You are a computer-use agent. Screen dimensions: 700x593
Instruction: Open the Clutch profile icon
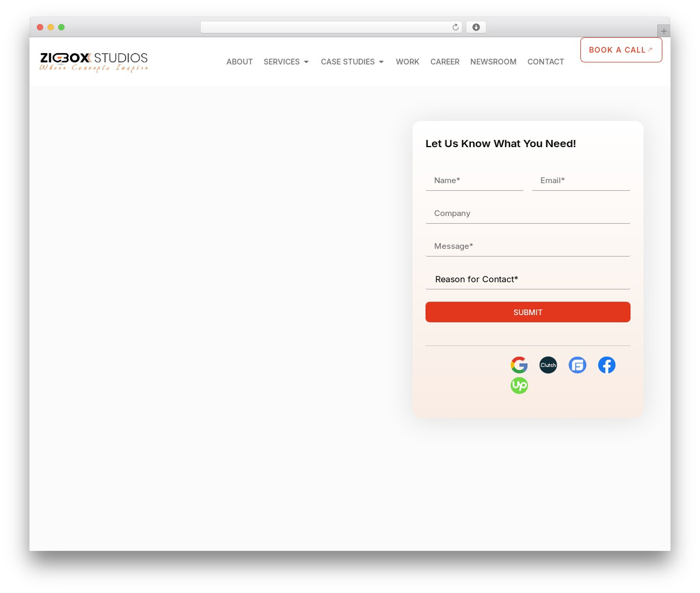point(548,365)
